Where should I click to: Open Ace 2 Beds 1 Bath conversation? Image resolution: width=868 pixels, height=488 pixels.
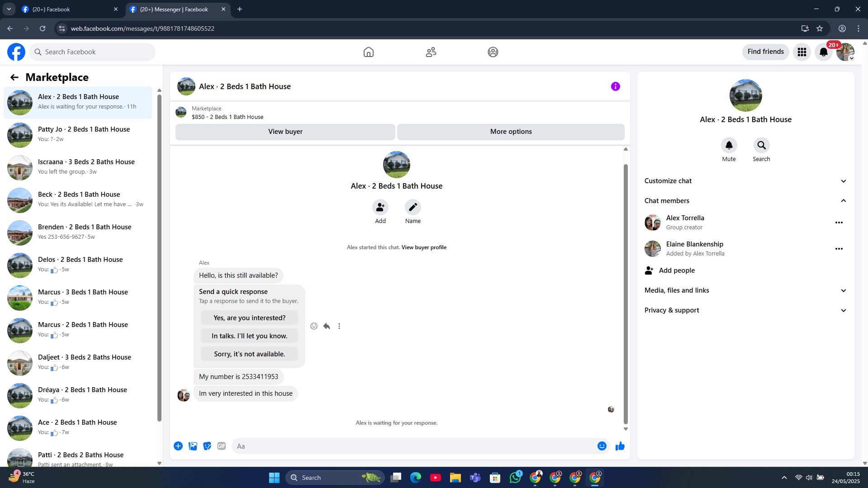coord(78,428)
